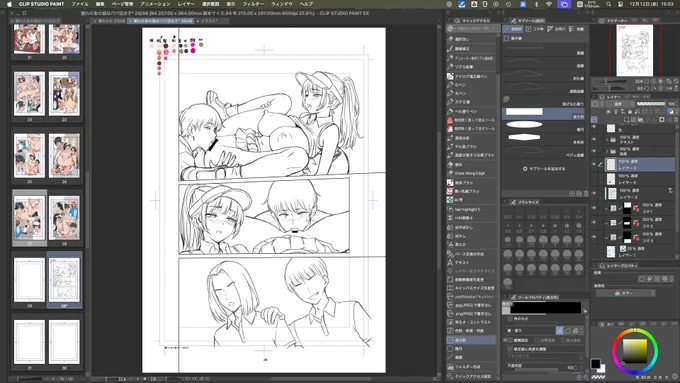Adjust 不透明度 opacity slider in tool property
This screenshot has width=680, height=383.
pyautogui.click(x=536, y=369)
